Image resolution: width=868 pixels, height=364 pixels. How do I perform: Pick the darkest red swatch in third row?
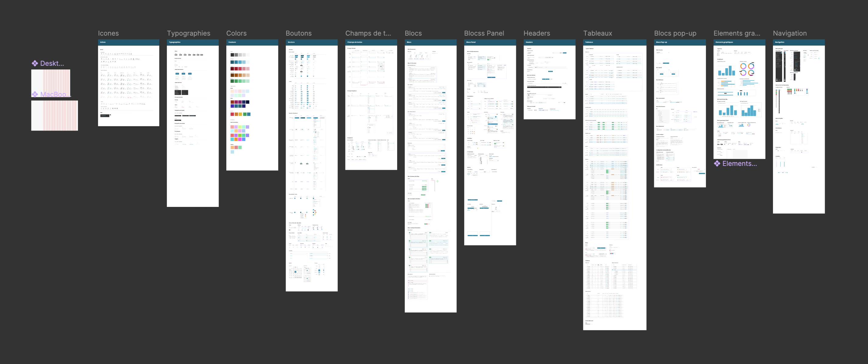tap(232, 69)
